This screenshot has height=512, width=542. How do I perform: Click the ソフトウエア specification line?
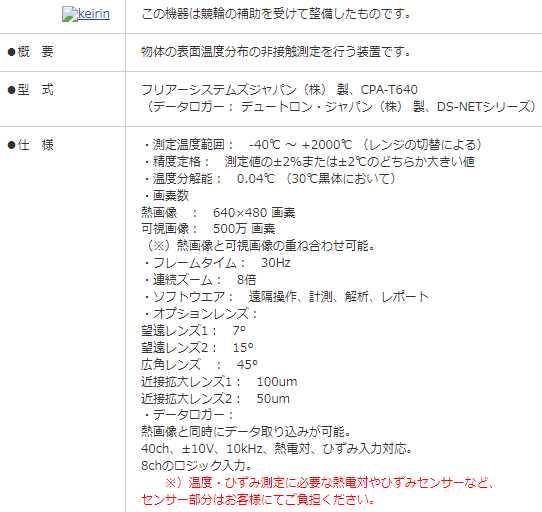[x=286, y=297]
